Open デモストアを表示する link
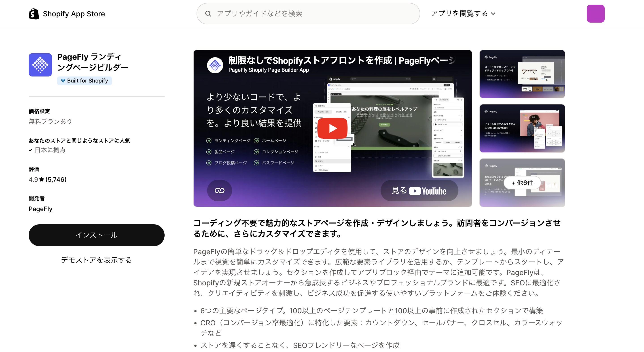The width and height of the screenshot is (644, 352). tap(97, 260)
